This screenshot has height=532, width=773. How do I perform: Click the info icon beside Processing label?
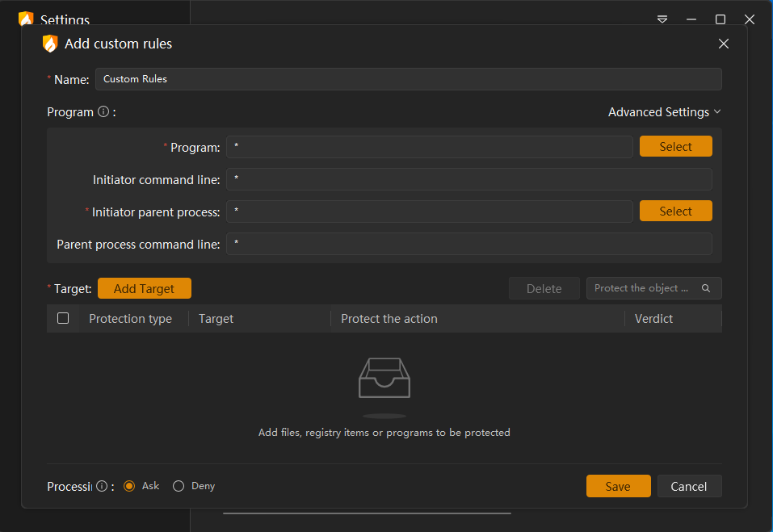(x=102, y=486)
